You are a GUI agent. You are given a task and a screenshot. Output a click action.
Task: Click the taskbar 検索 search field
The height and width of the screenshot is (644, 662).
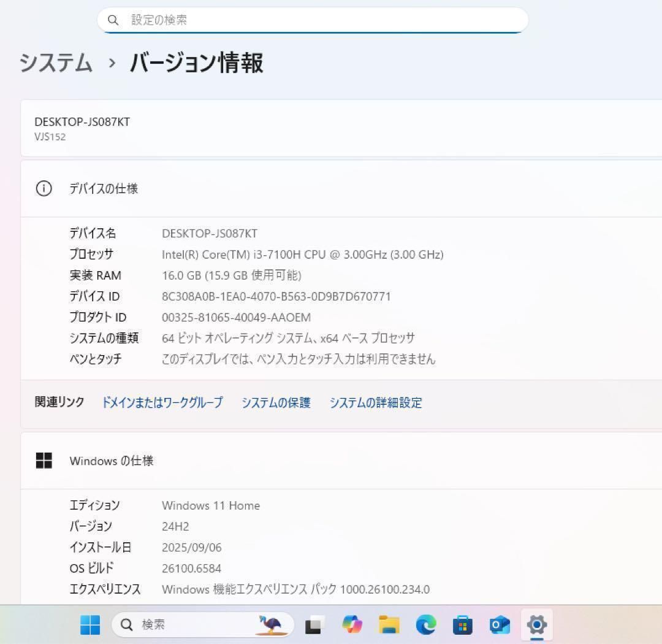point(172,625)
